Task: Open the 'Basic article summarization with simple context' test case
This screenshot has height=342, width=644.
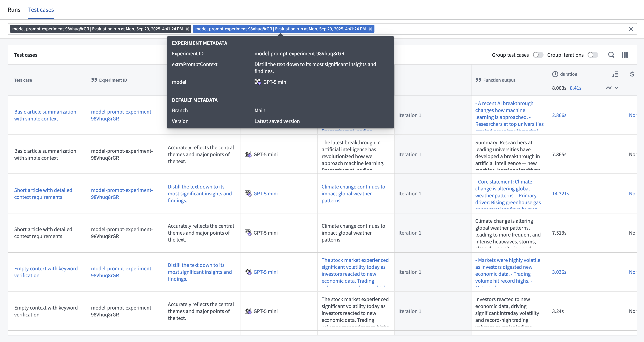Action: (45, 115)
